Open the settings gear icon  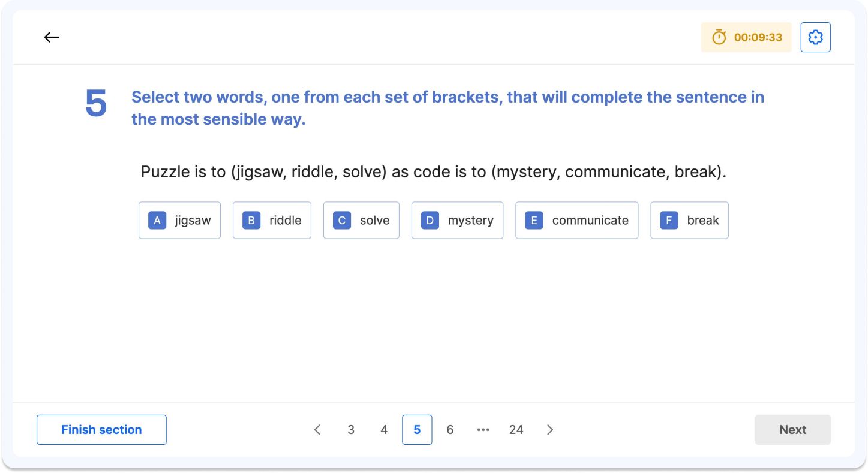click(815, 37)
